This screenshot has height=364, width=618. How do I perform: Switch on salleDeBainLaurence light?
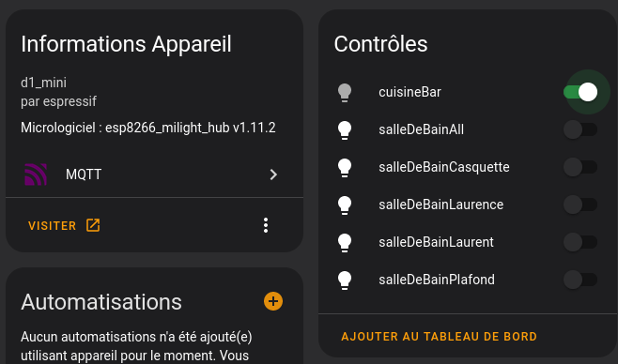click(580, 205)
